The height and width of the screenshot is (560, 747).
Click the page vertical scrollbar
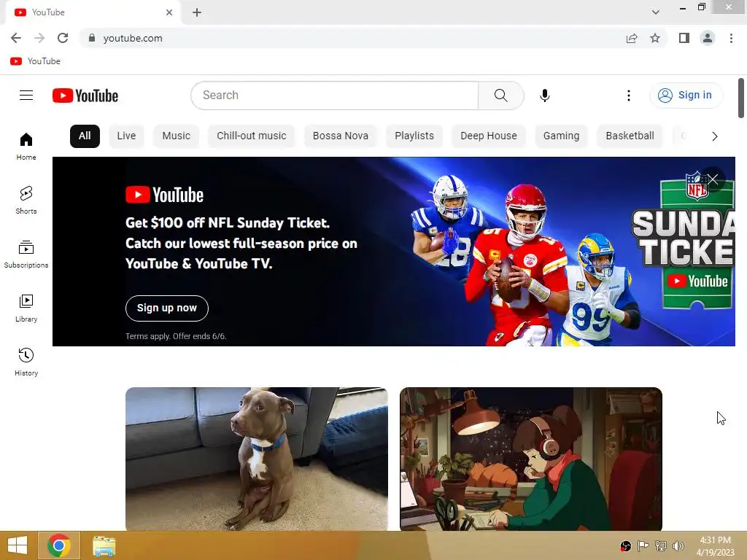coord(741,98)
